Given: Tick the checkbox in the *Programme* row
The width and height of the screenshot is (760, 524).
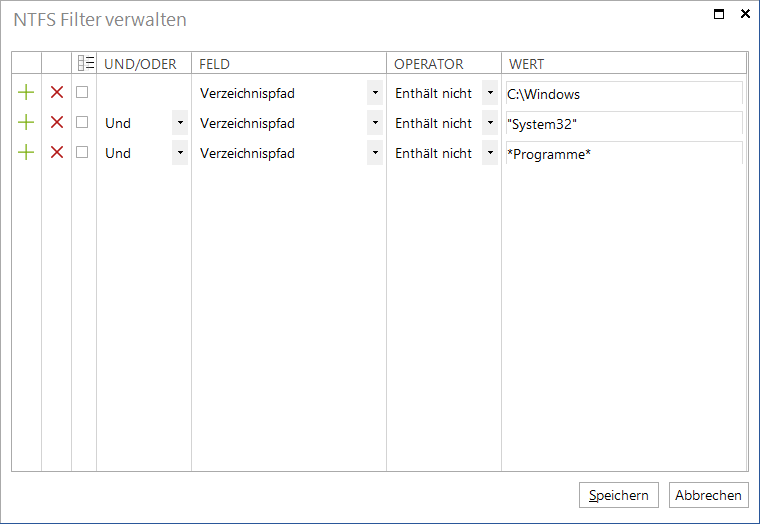Looking at the screenshot, I should click(82, 152).
